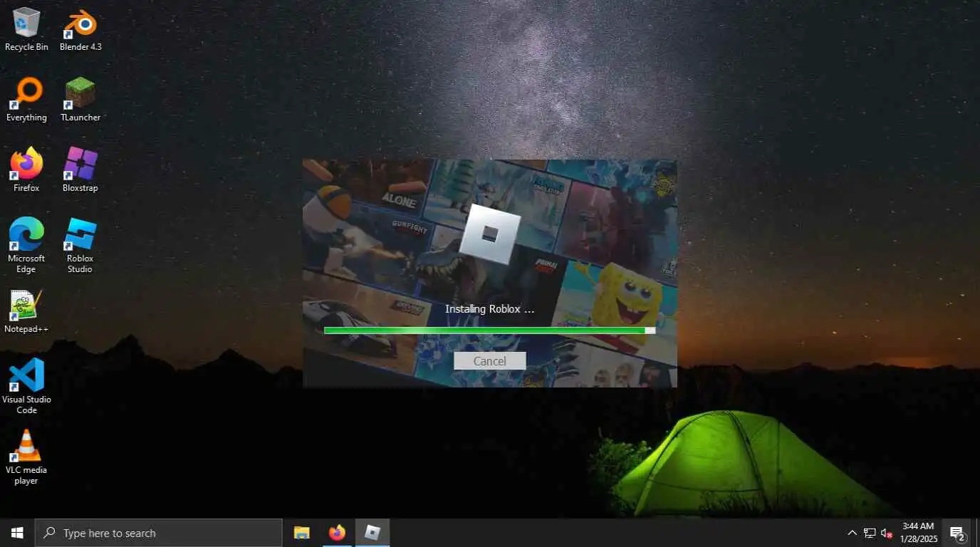Open Firefox from the taskbar
The width and height of the screenshot is (980, 547).
coord(337,533)
